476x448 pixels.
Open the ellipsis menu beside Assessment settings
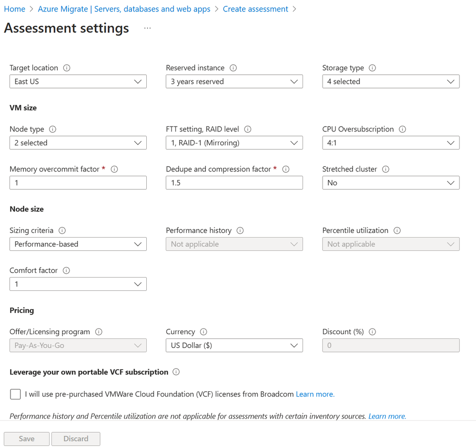(x=147, y=29)
